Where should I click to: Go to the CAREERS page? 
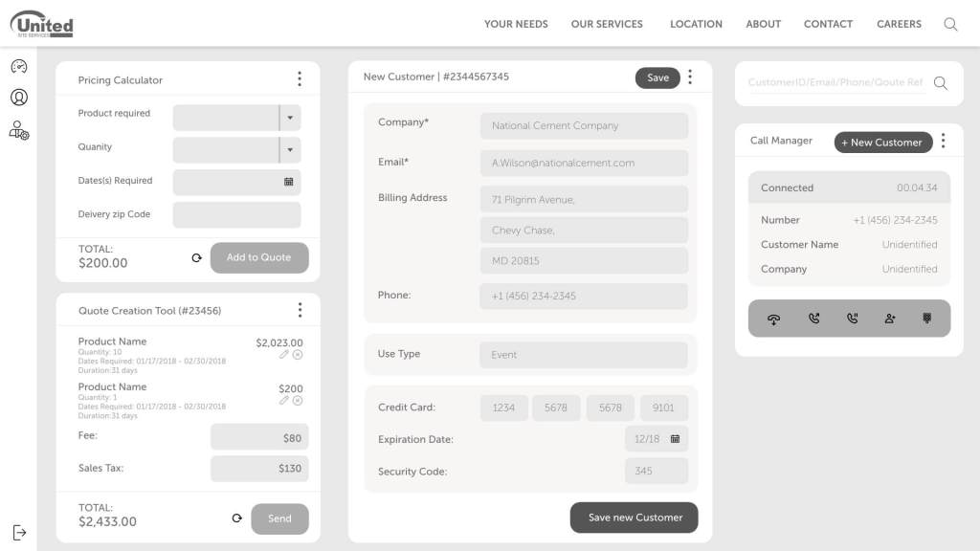click(x=899, y=24)
